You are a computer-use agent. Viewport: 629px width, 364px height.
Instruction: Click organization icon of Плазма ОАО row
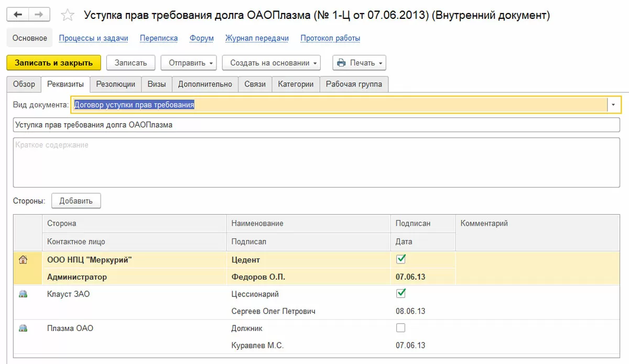click(x=23, y=328)
